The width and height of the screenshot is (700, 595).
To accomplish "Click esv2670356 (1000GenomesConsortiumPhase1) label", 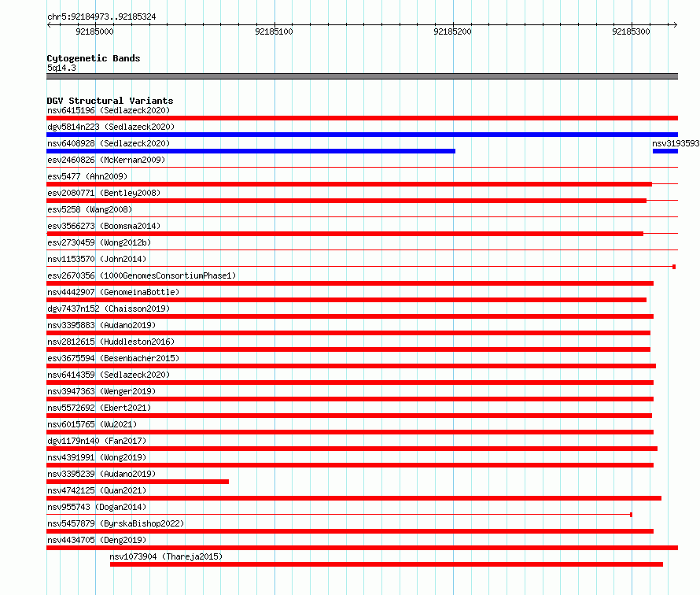I will click(x=142, y=275).
